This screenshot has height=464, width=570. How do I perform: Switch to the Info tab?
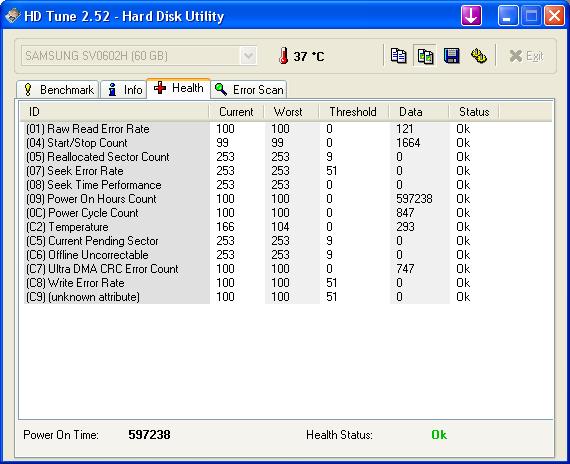pyautogui.click(x=124, y=89)
